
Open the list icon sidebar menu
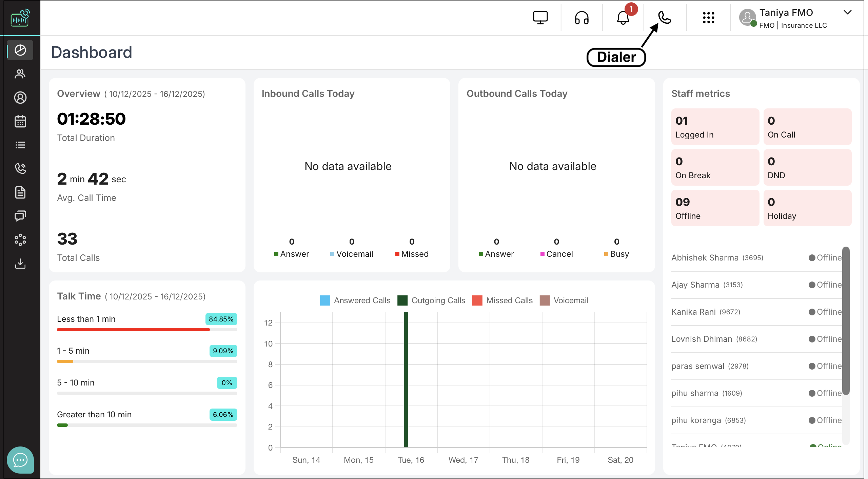pos(20,145)
